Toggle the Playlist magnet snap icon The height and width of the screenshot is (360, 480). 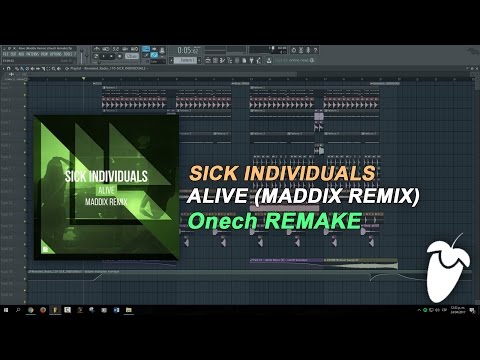point(8,69)
